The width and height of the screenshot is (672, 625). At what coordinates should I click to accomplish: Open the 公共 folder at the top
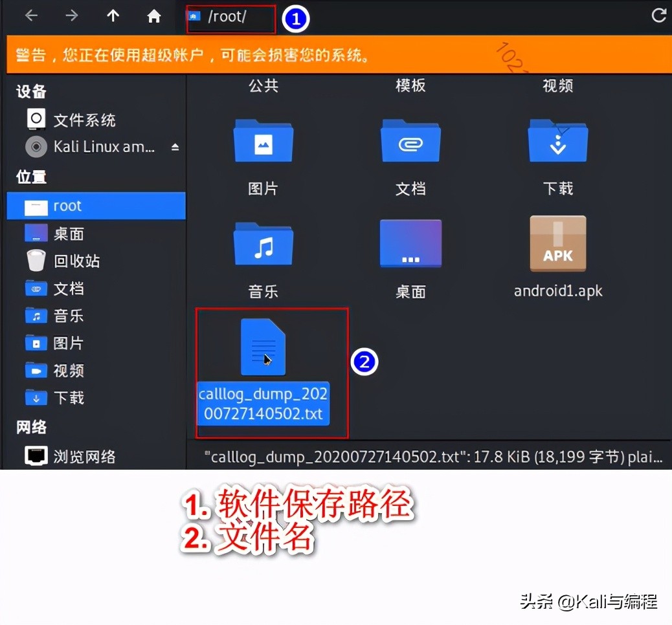click(x=263, y=85)
